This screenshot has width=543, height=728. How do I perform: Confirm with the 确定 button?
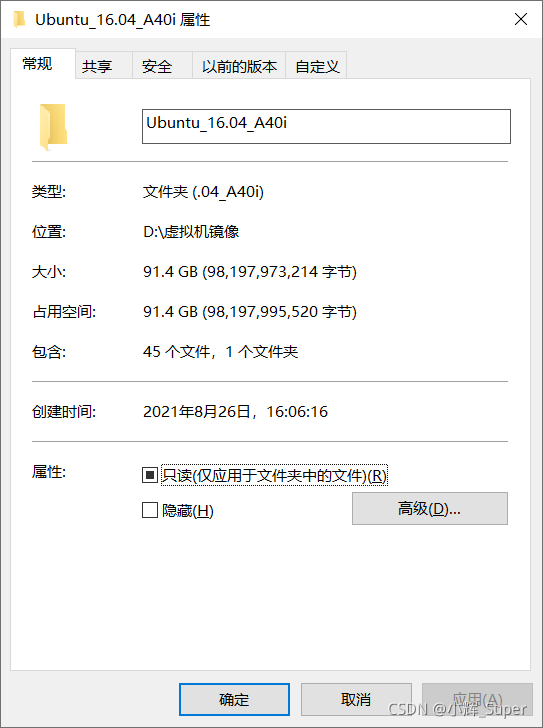click(x=234, y=699)
